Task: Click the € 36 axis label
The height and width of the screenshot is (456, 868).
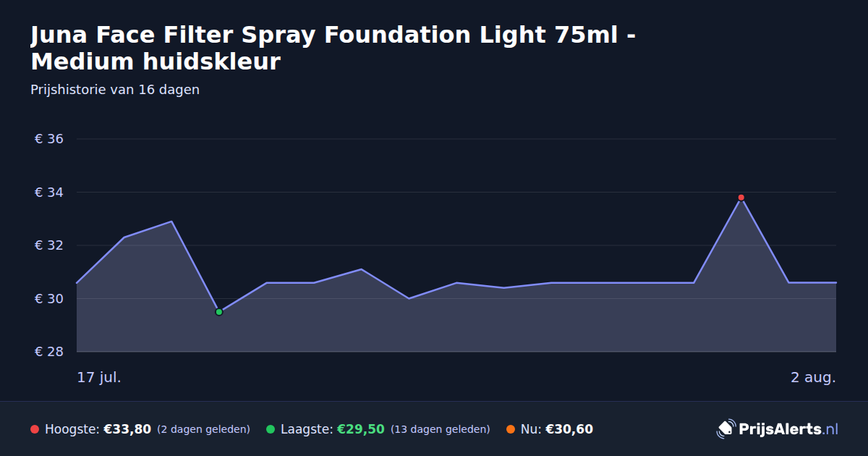Action: pyautogui.click(x=49, y=139)
